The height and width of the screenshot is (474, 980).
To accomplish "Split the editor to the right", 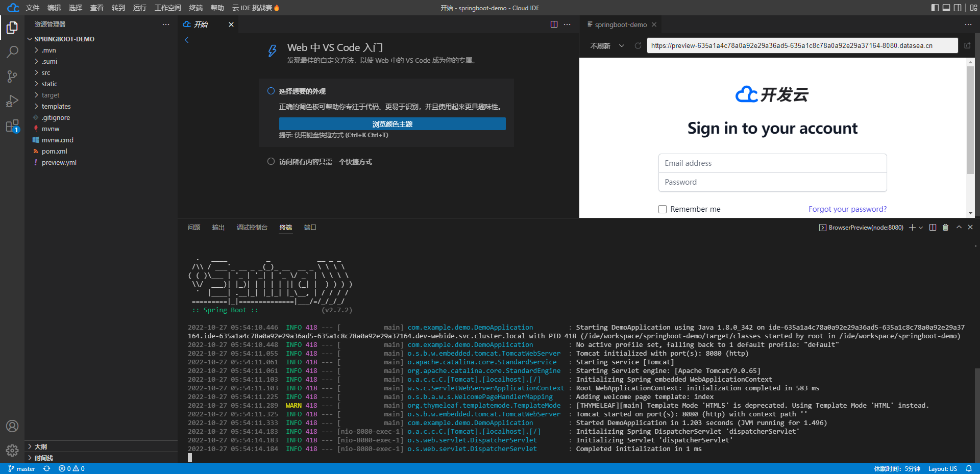I will pyautogui.click(x=554, y=24).
